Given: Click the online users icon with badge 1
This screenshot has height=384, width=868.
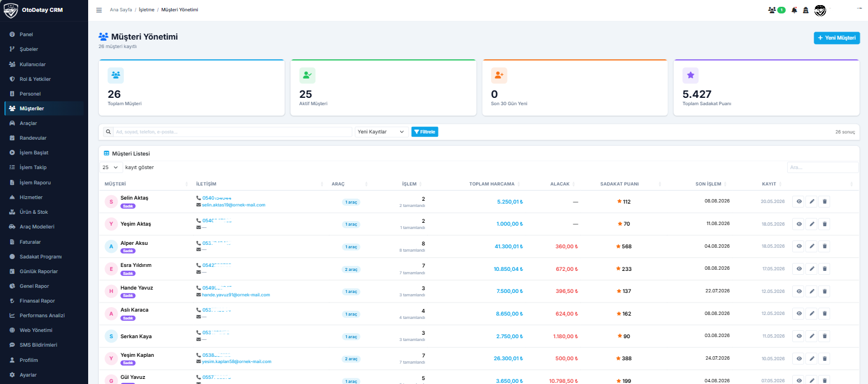Looking at the screenshot, I should point(777,10).
